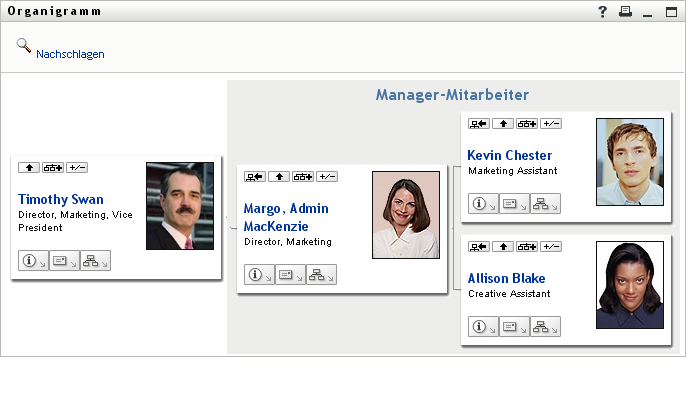The image size is (692, 394).
Task: Open org chart options for Margo MacKenzie
Action: point(321,275)
